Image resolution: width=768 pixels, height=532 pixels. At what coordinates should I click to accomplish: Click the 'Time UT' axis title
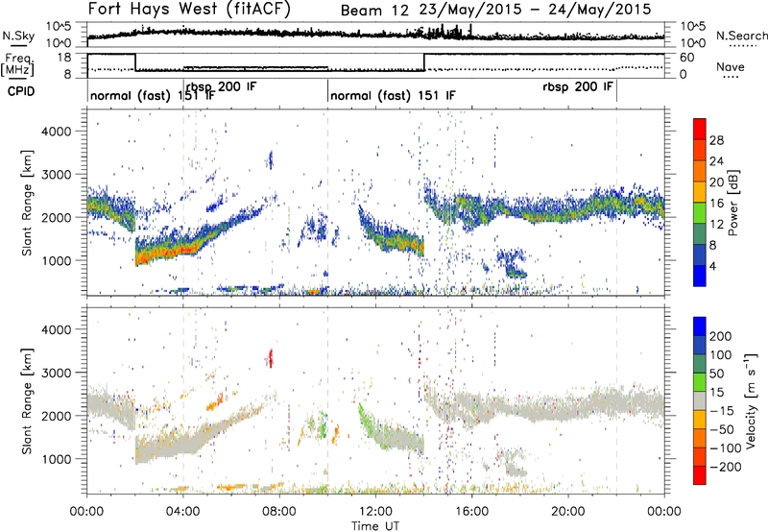[375, 526]
